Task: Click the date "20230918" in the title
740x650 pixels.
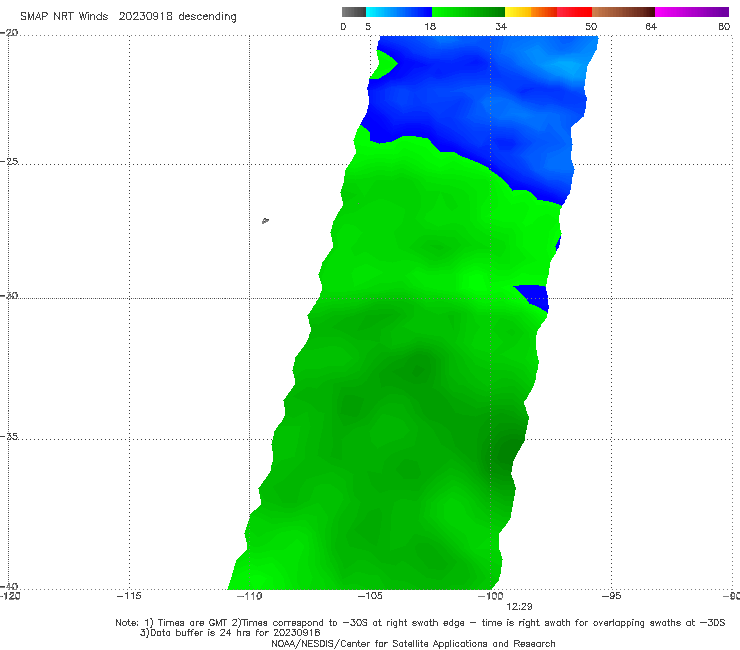Action: [x=145, y=17]
